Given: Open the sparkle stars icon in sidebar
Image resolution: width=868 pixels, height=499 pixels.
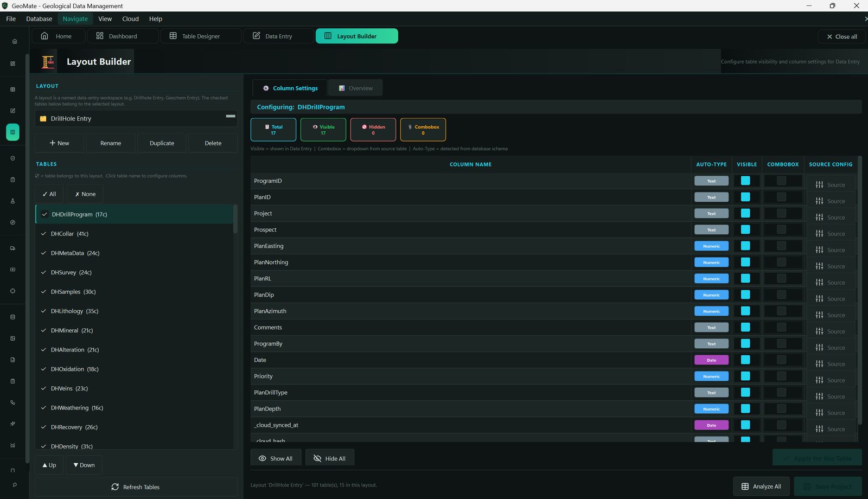Looking at the screenshot, I should coord(12,424).
